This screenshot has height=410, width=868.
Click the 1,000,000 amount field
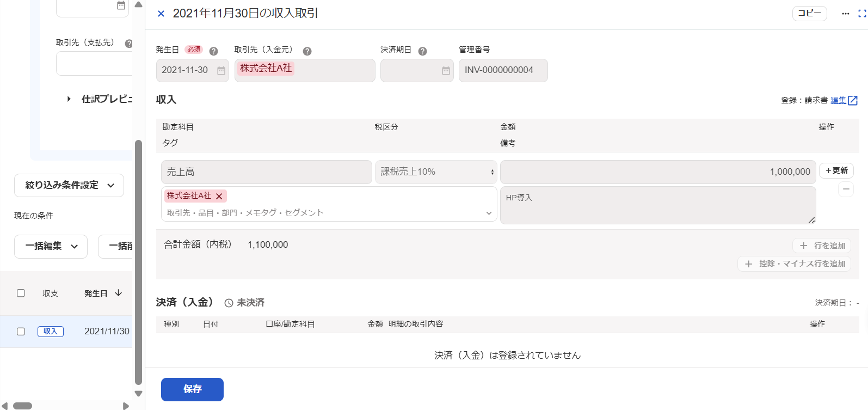pos(658,172)
